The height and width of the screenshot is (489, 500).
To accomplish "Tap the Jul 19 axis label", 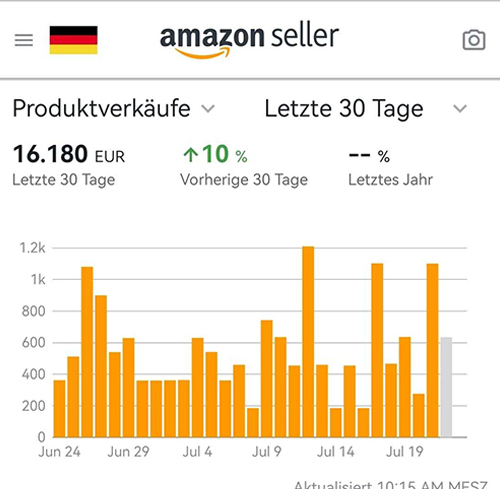I will 405,452.
